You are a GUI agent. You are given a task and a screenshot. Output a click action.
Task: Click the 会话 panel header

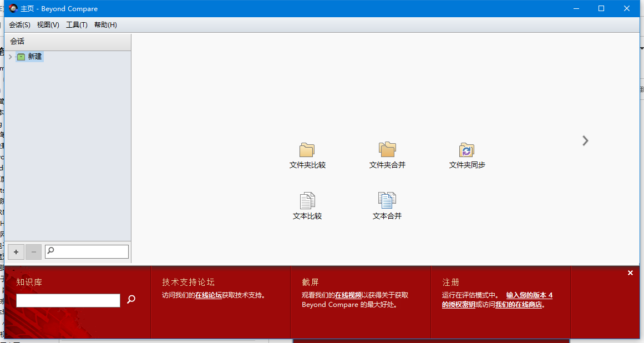68,42
